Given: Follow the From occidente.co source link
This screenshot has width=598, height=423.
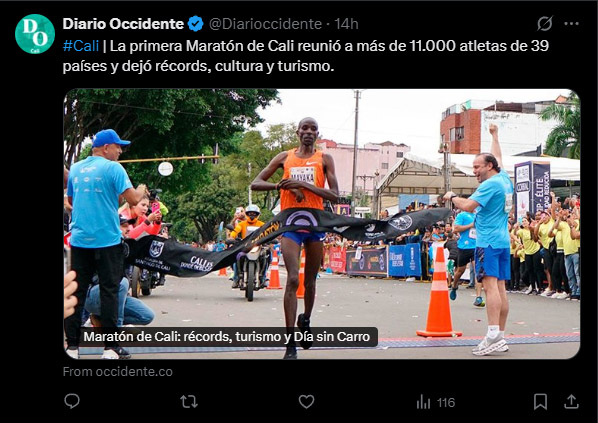Looking at the screenshot, I should tap(117, 372).
